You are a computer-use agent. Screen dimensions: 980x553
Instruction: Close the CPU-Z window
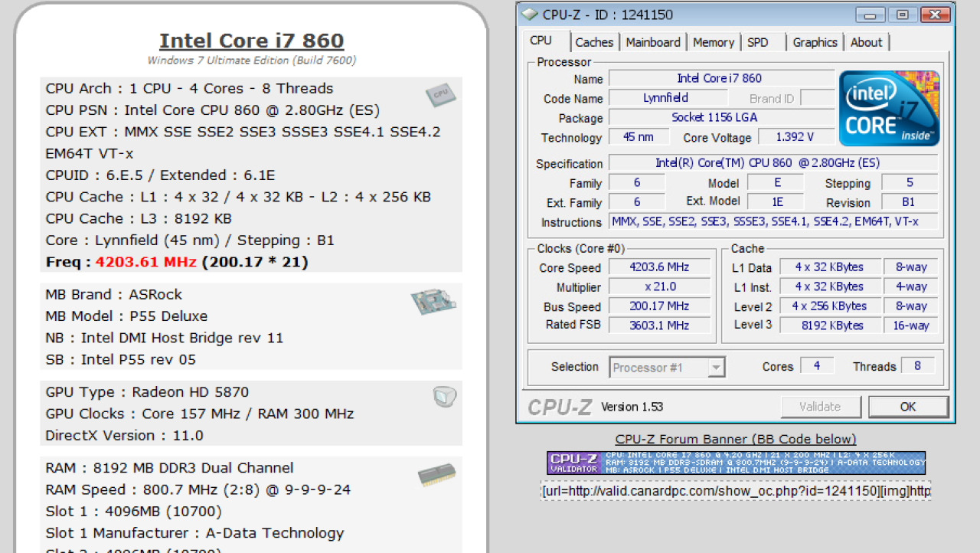[x=935, y=15]
